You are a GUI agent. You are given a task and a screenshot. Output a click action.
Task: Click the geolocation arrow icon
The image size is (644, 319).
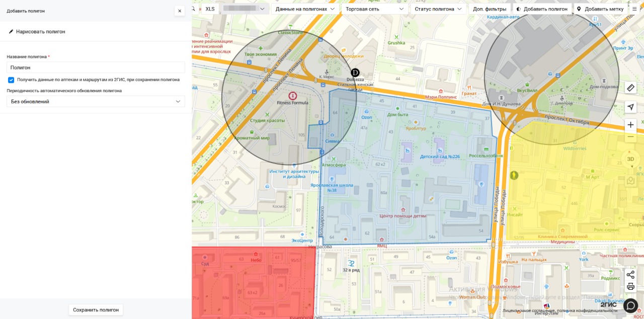630,107
